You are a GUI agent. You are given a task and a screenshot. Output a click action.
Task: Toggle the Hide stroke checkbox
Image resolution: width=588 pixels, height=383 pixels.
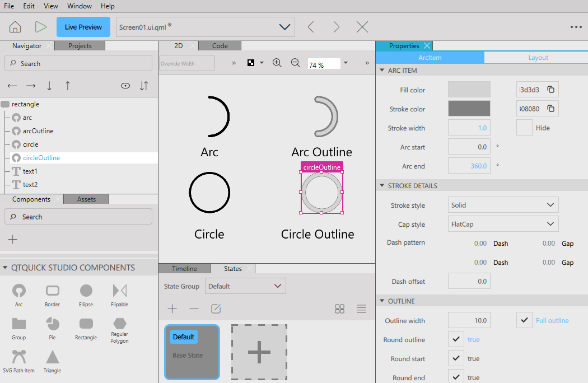point(524,128)
